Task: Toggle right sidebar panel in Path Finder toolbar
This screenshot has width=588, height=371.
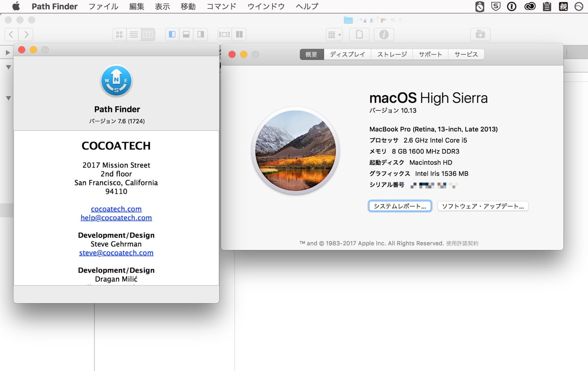Action: (x=200, y=34)
